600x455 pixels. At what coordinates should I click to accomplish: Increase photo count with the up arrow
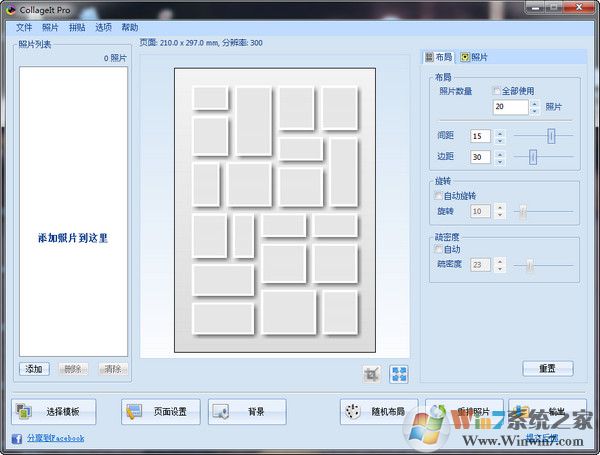[535, 103]
